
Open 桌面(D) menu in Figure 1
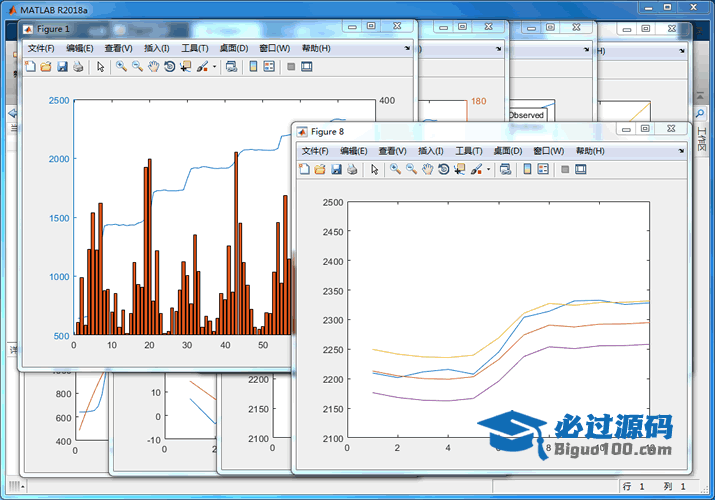click(x=233, y=48)
